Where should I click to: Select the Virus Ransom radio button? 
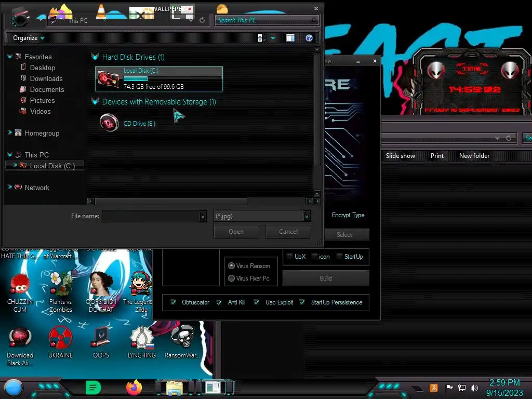click(231, 265)
